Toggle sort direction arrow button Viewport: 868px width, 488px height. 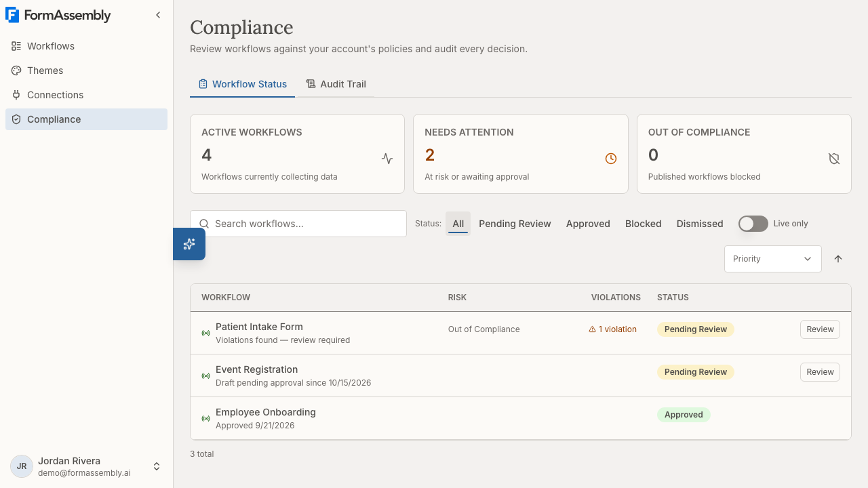click(x=838, y=259)
